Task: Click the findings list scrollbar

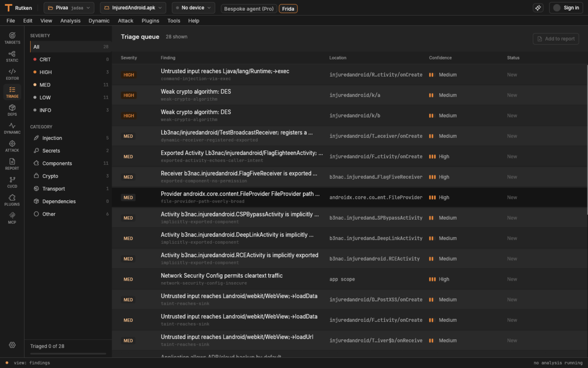Action: 587,139
